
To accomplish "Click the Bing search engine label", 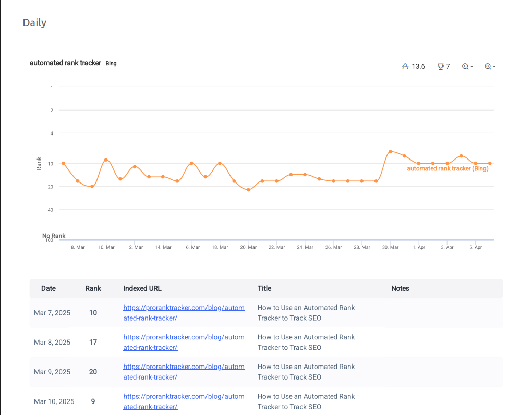I will coord(111,64).
